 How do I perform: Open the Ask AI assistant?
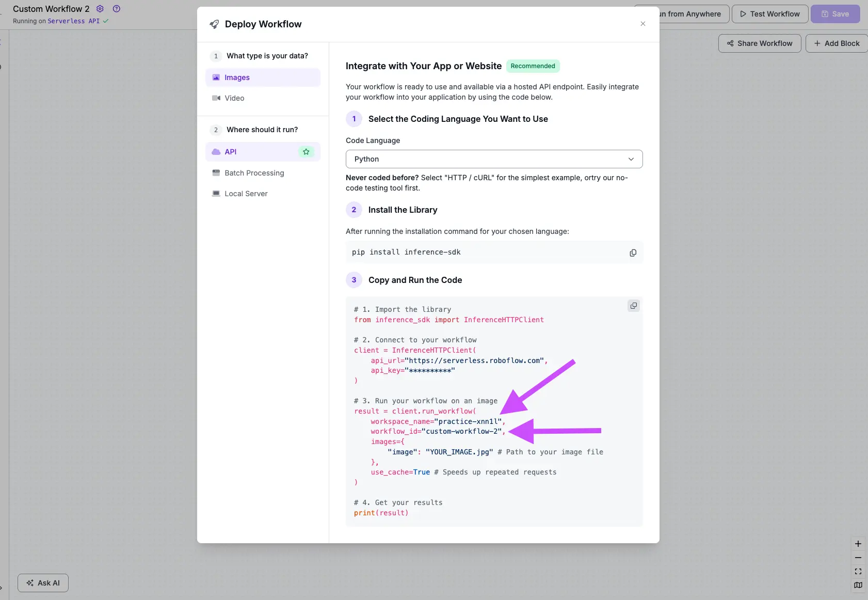43,583
